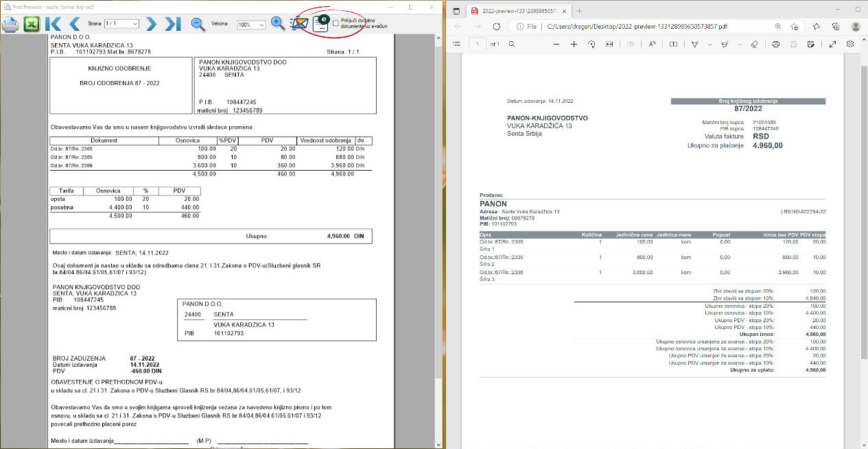Screen dimensions: 868x449
Task: Click the printer icon in PrintPreview
Action: pos(10,24)
